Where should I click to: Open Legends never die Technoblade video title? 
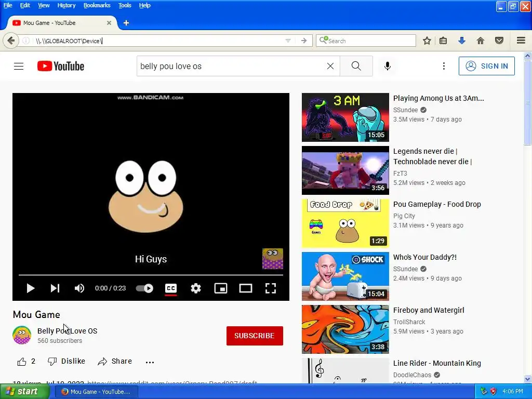pyautogui.click(x=432, y=156)
